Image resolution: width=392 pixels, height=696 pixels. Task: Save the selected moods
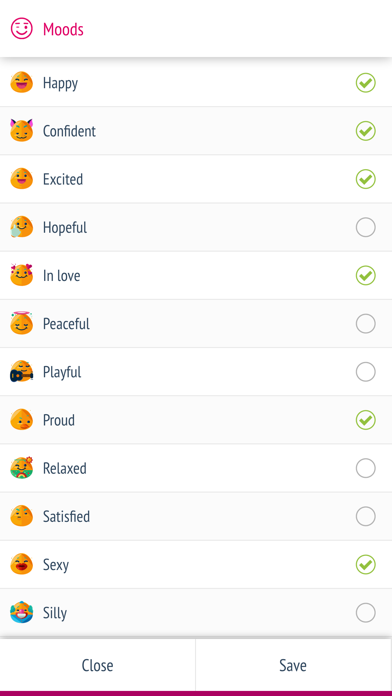[x=293, y=665]
